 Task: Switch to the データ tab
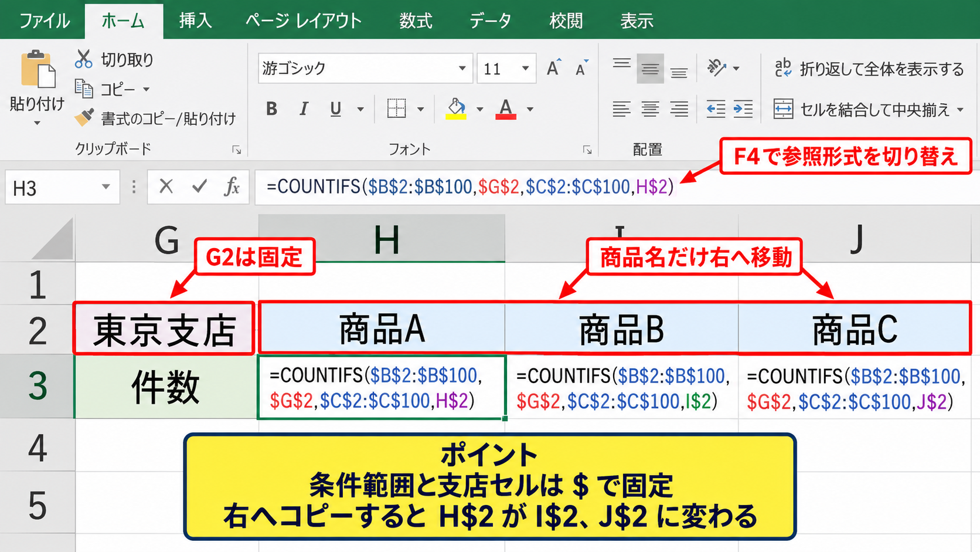coord(490,21)
